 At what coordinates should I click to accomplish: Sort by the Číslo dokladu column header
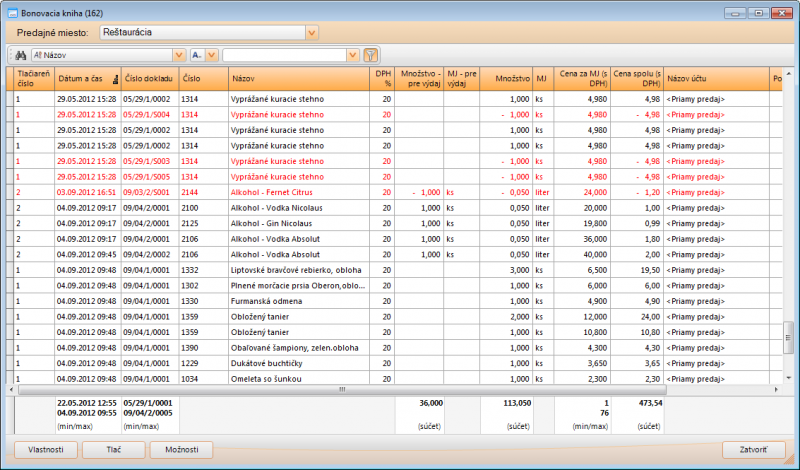[148, 78]
